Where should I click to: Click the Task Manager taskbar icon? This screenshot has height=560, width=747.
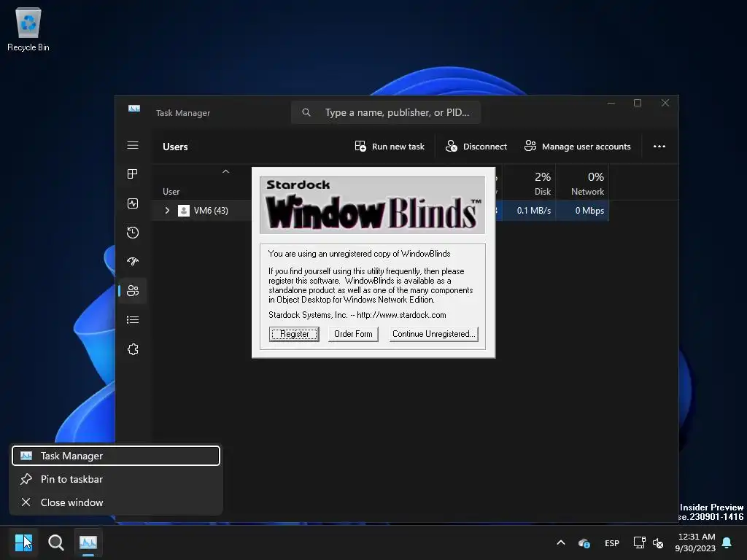pos(88,542)
